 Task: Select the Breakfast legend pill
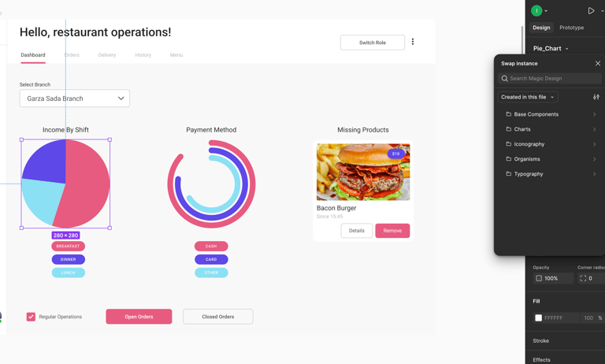[x=69, y=246]
